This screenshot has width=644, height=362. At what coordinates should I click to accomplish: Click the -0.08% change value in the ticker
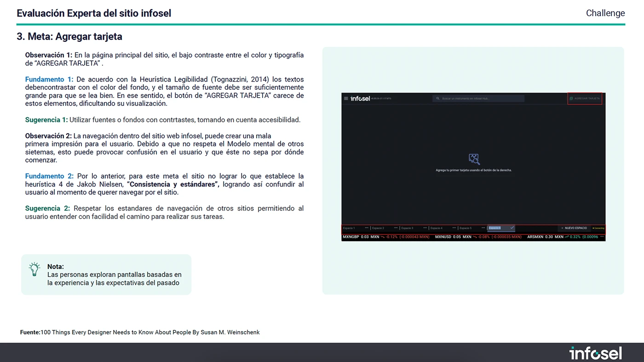[484, 237]
